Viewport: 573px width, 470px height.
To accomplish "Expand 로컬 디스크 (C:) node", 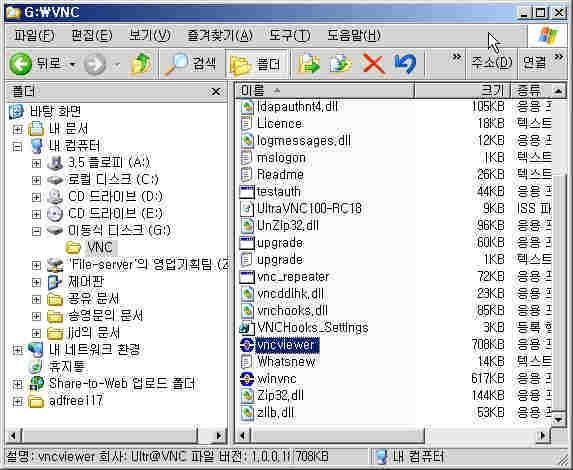I will [36, 180].
